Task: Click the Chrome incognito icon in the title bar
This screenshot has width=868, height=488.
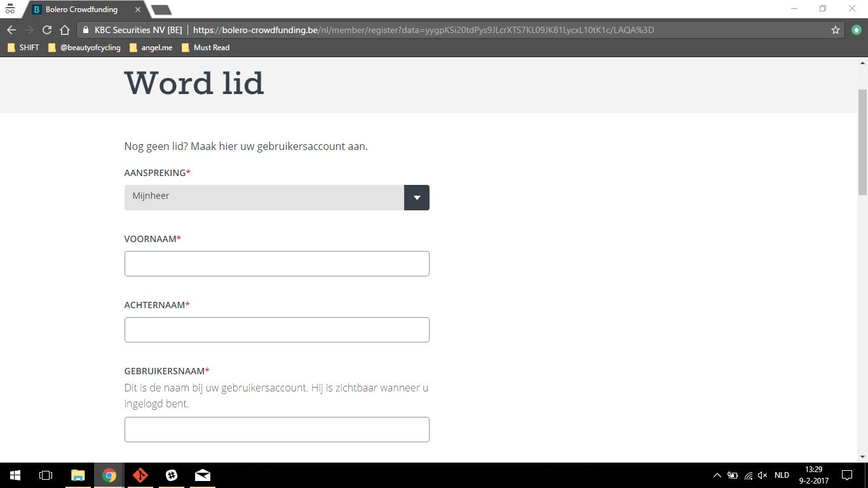Action: pos(10,9)
